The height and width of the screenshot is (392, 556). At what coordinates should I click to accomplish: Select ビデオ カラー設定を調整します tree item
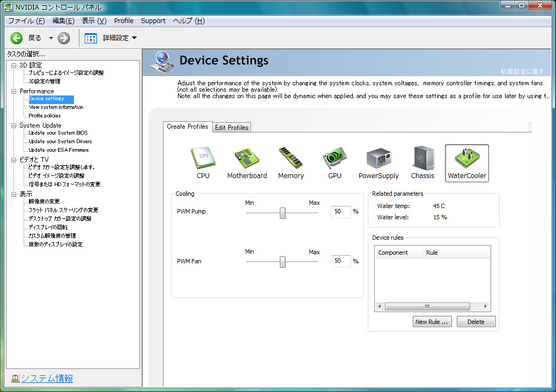62,167
